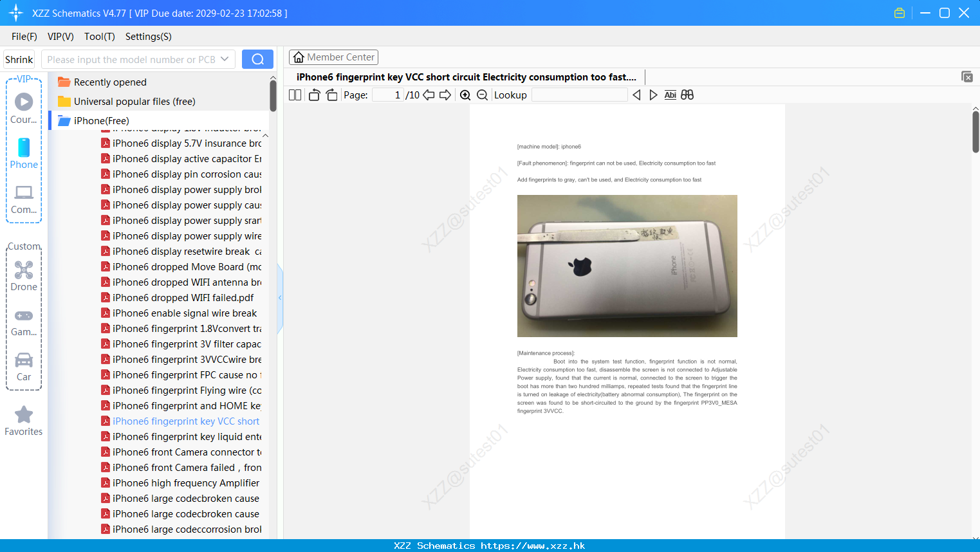Zoom in on the document
The width and height of the screenshot is (980, 552).
pos(465,95)
